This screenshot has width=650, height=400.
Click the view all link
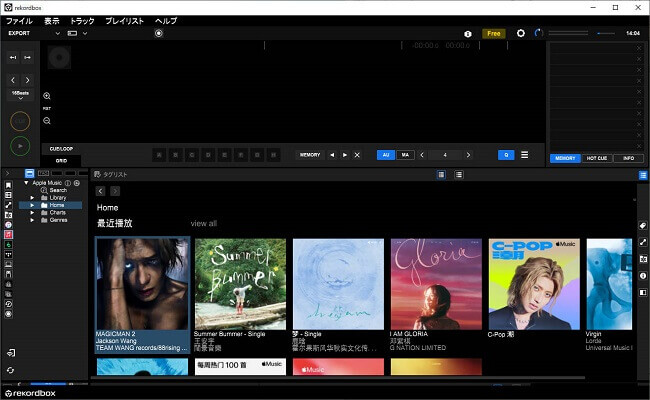coord(204,223)
